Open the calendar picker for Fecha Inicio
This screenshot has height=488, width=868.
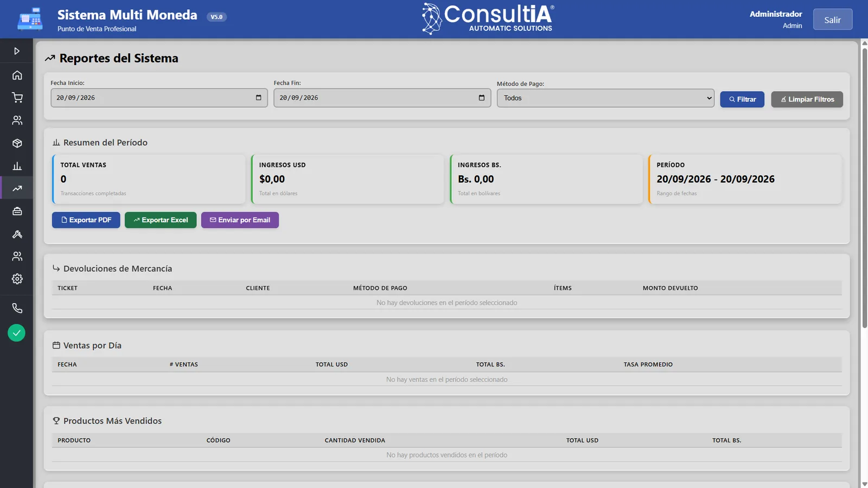258,98
